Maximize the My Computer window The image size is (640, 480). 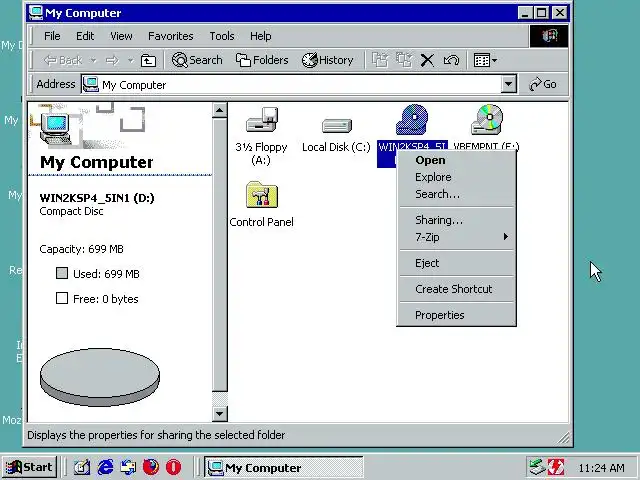[x=541, y=13]
